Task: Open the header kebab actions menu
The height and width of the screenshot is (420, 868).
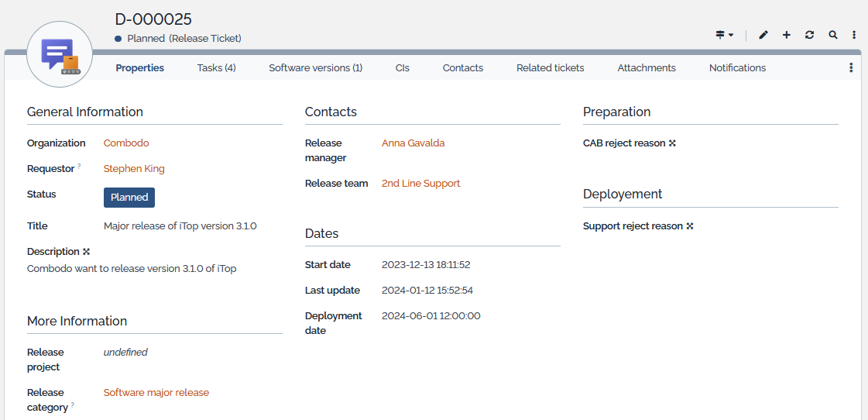Action: click(x=854, y=35)
